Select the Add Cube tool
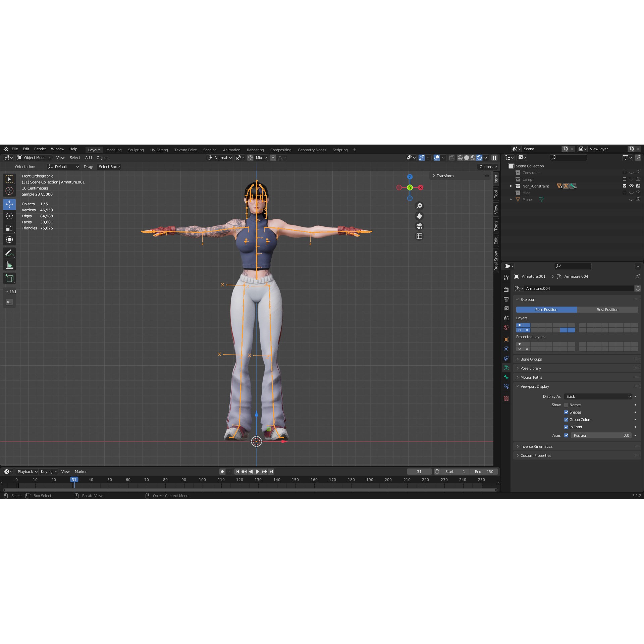This screenshot has width=644, height=644. pyautogui.click(x=9, y=278)
